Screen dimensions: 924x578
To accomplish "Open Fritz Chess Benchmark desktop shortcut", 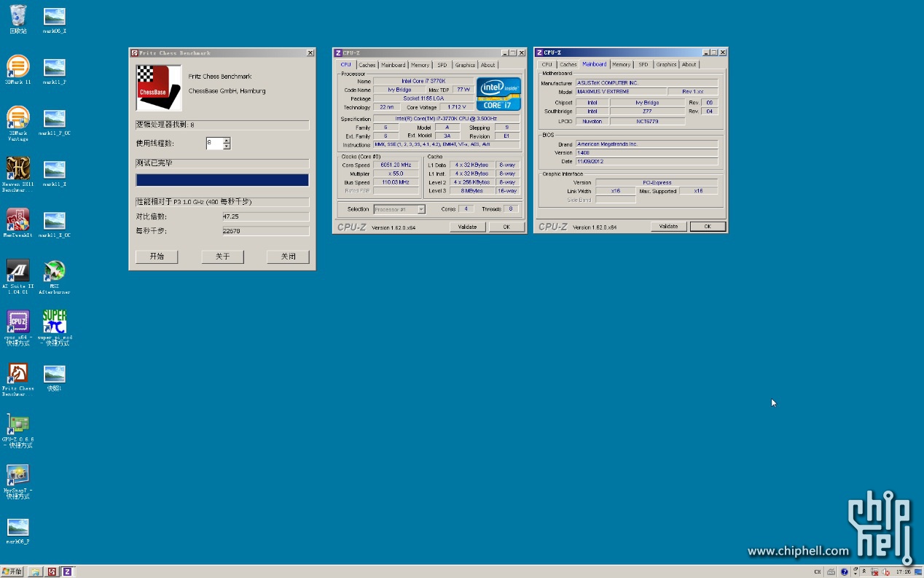I will coord(18,379).
